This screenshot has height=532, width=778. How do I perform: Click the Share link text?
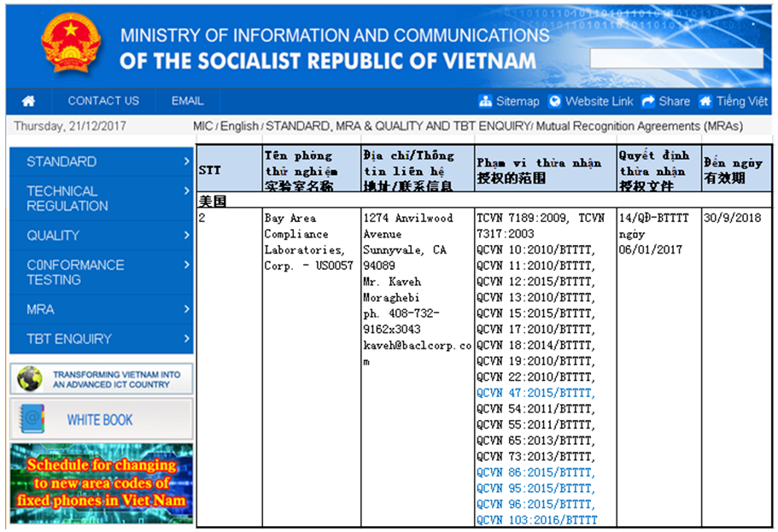click(x=675, y=102)
